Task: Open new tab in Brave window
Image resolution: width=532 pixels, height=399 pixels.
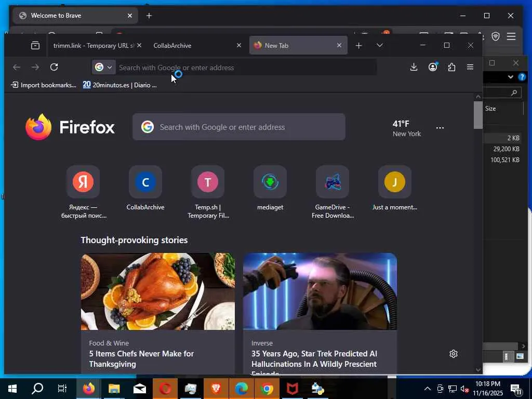Action: [149, 16]
